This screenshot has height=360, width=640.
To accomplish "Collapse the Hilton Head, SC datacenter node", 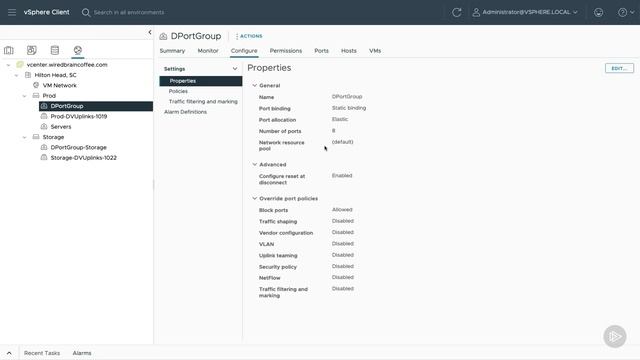I will [17, 75].
